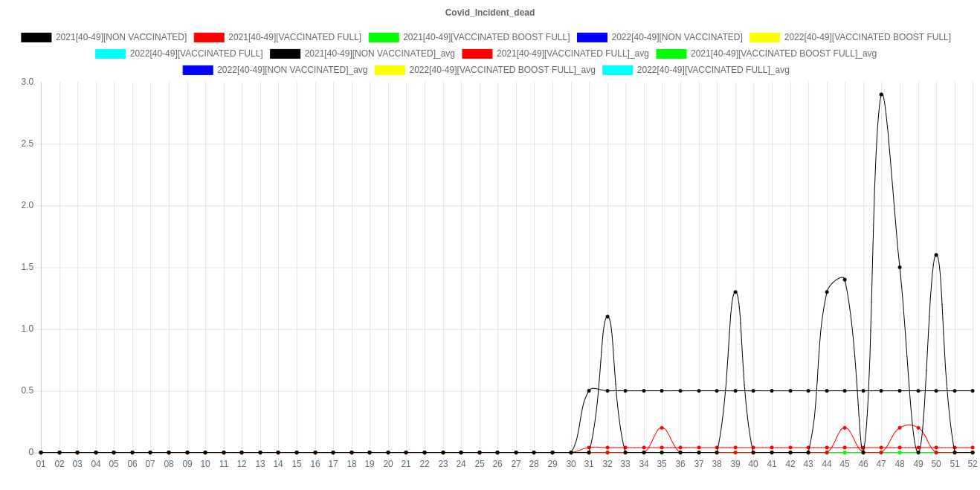Click the 52 label on the x-axis
980x490 pixels.
[x=972, y=464]
